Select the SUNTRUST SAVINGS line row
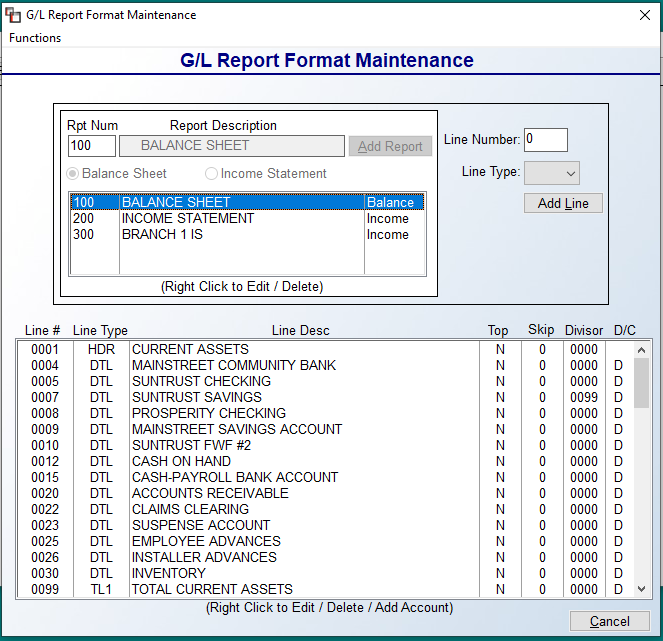Screen dimensions: 663x641 325,397
